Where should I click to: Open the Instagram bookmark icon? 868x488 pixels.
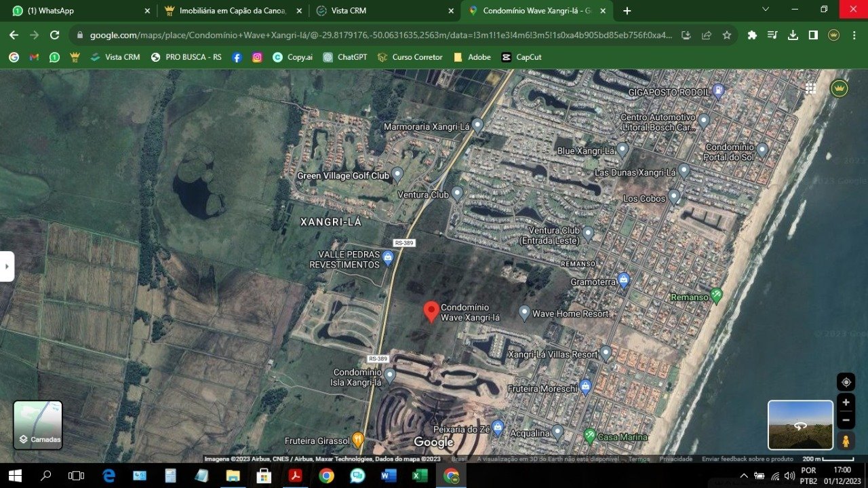pyautogui.click(x=257, y=57)
